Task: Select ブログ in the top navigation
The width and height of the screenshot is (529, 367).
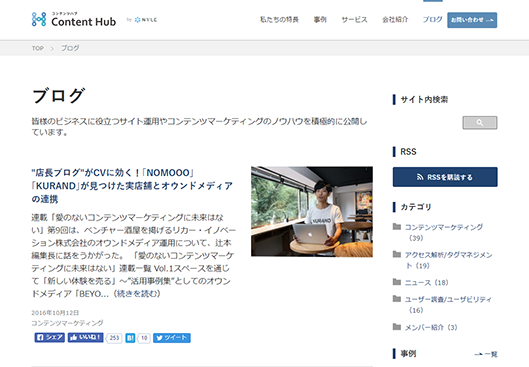Action: click(x=432, y=20)
